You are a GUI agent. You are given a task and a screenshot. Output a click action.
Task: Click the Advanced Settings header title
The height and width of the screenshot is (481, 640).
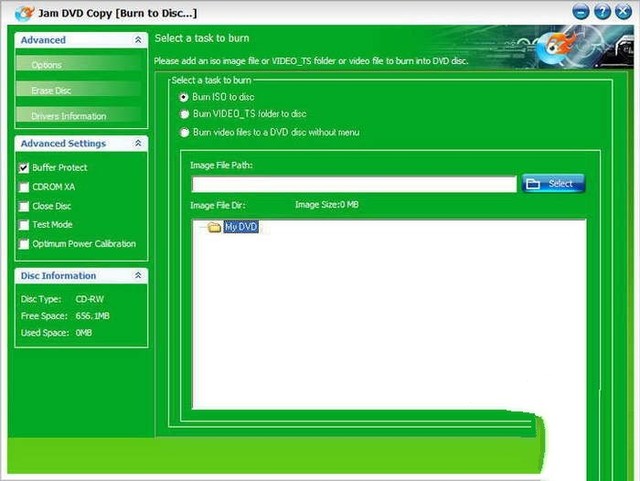[63, 143]
